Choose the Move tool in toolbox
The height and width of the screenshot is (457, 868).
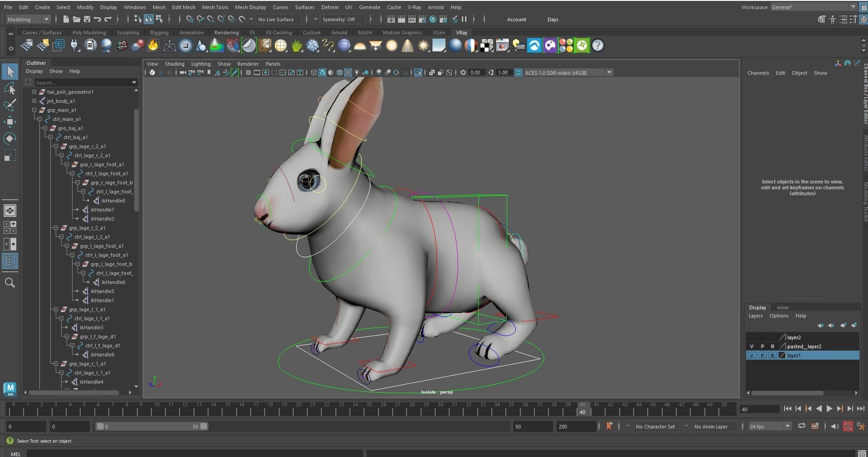[10, 121]
